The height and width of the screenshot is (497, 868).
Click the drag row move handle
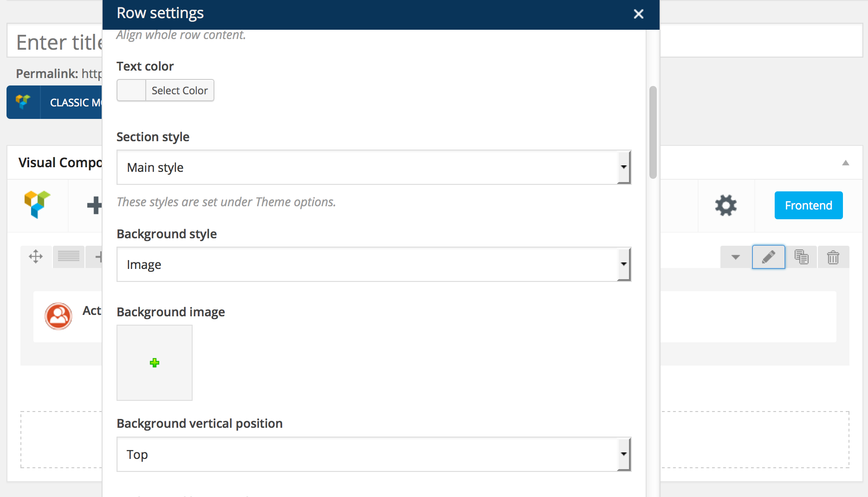pyautogui.click(x=36, y=256)
